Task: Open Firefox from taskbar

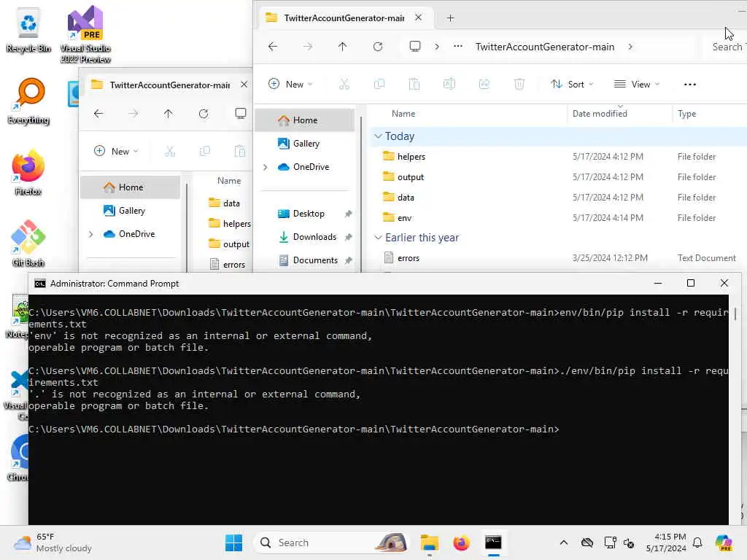Action: coord(461,542)
